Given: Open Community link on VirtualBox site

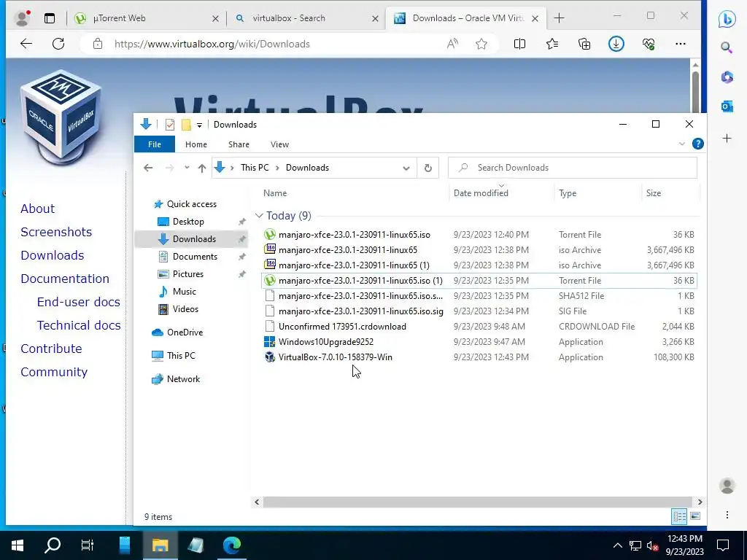Looking at the screenshot, I should [54, 372].
